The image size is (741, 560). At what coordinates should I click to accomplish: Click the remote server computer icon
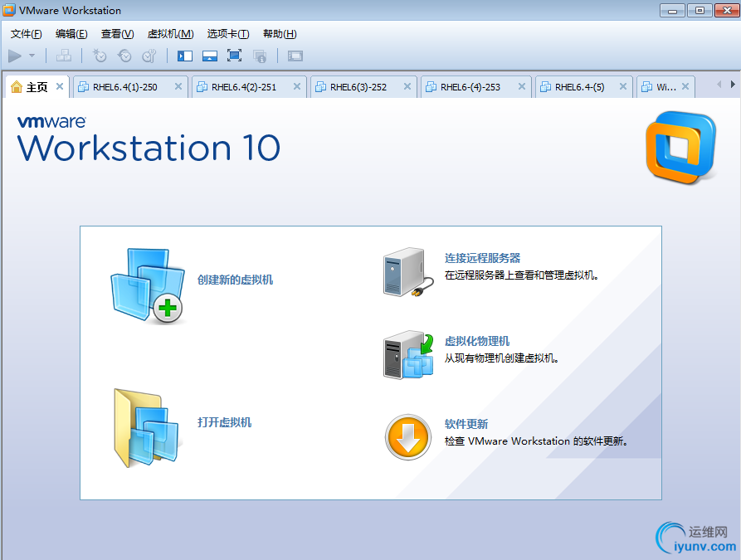point(408,272)
